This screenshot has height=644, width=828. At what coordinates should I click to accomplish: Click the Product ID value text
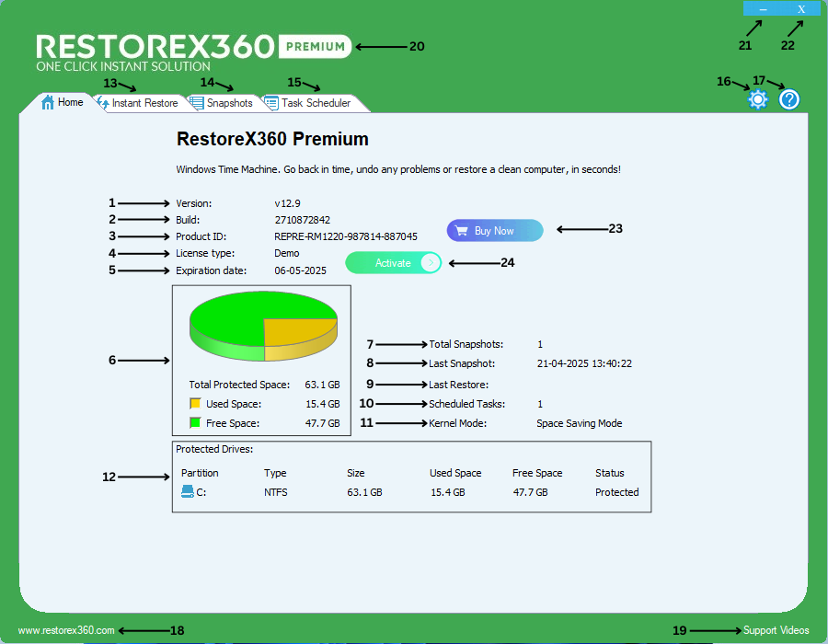click(x=345, y=236)
